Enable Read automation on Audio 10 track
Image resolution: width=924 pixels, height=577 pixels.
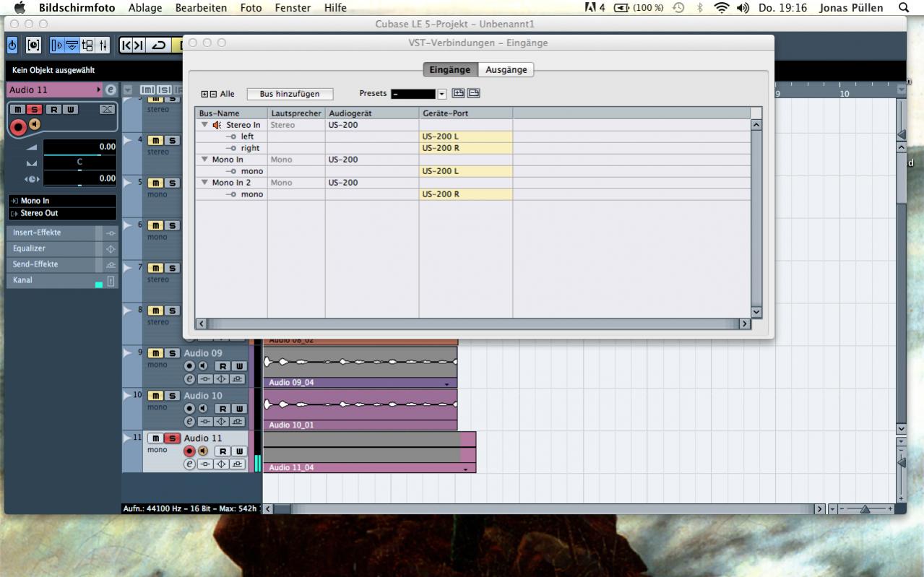pyautogui.click(x=222, y=408)
